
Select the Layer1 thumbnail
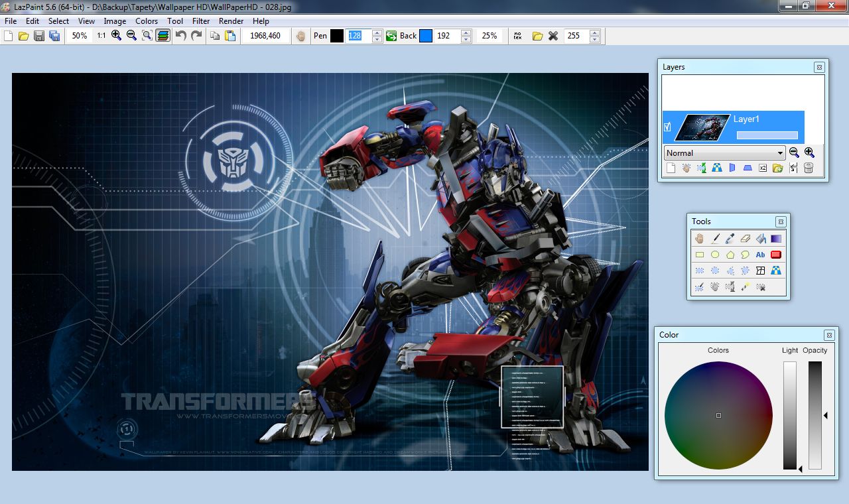[x=702, y=127]
